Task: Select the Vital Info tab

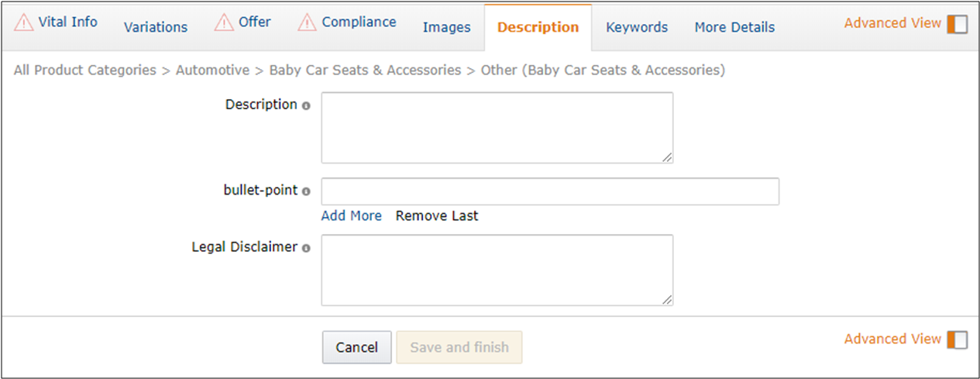Action: 67,22
